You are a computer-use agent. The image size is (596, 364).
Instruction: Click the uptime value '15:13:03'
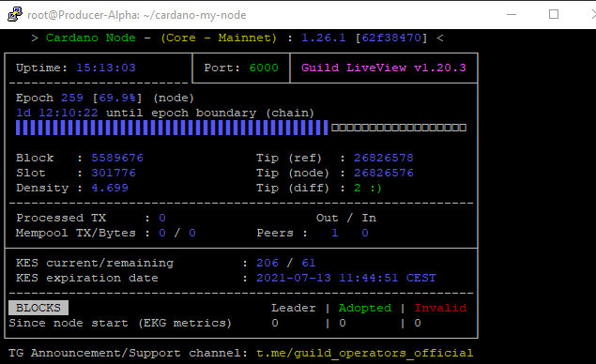click(106, 68)
